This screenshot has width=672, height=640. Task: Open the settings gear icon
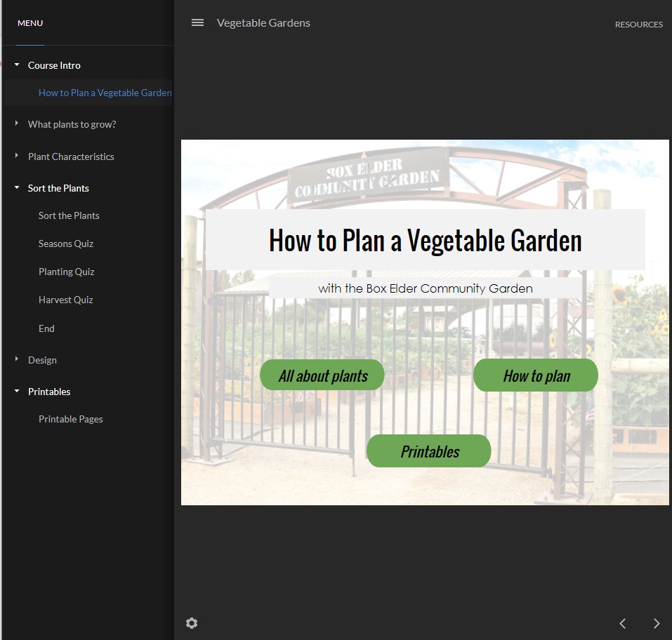(x=192, y=623)
